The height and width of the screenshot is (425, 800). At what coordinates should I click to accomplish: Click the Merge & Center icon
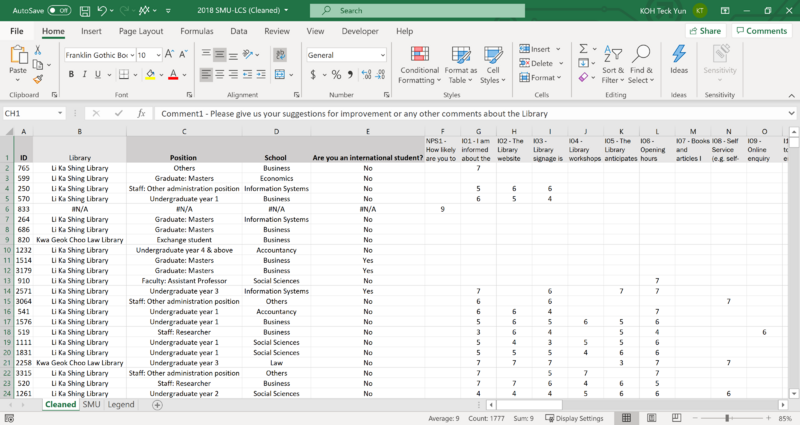pyautogui.click(x=280, y=74)
